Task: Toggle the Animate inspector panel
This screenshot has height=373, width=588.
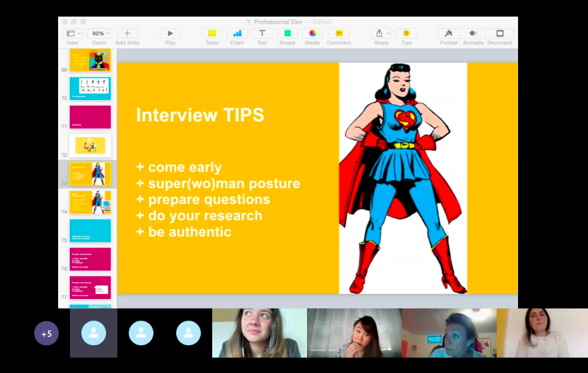Action: 473,34
